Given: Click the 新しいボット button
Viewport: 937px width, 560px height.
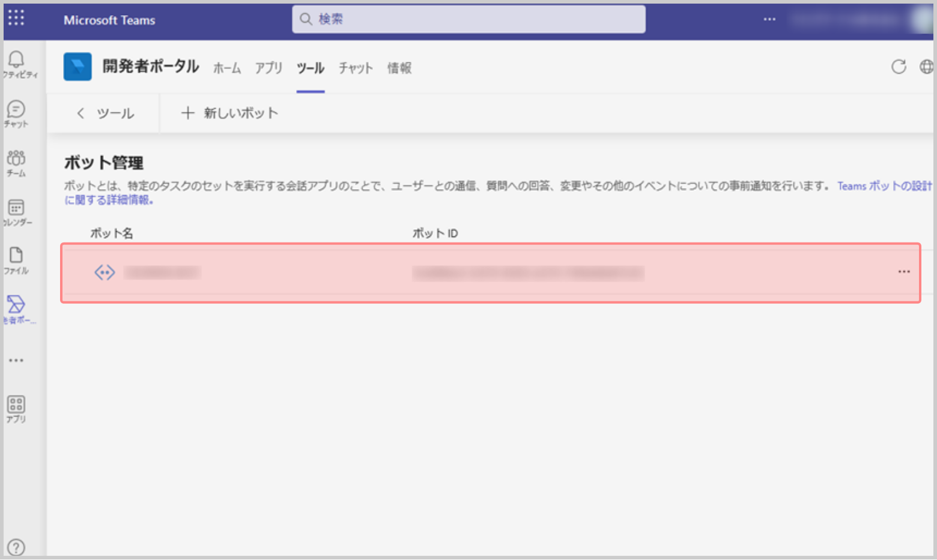Looking at the screenshot, I should 230,113.
